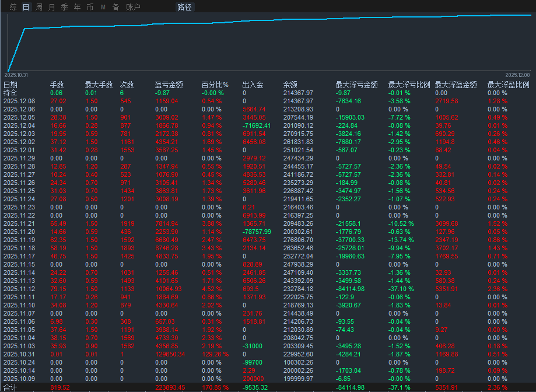Click the 日期 column header

click(10, 85)
